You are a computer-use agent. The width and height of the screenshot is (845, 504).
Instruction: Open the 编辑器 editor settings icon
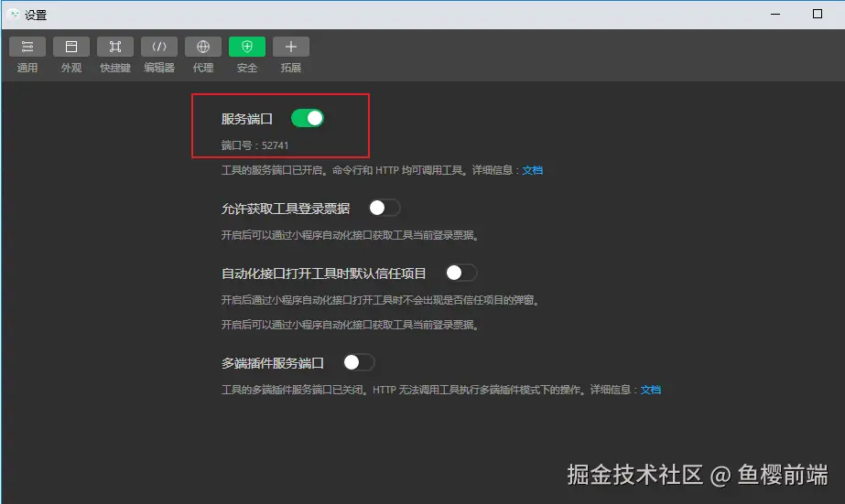[x=159, y=47]
